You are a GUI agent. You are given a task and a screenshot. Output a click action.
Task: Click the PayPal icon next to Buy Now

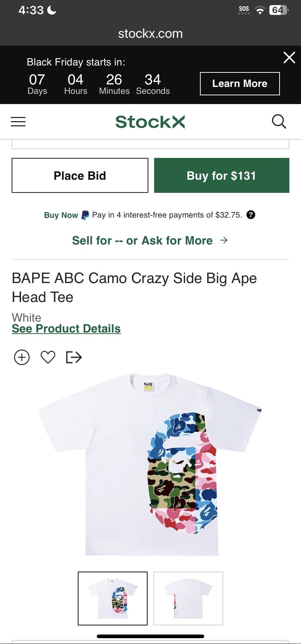(x=85, y=215)
